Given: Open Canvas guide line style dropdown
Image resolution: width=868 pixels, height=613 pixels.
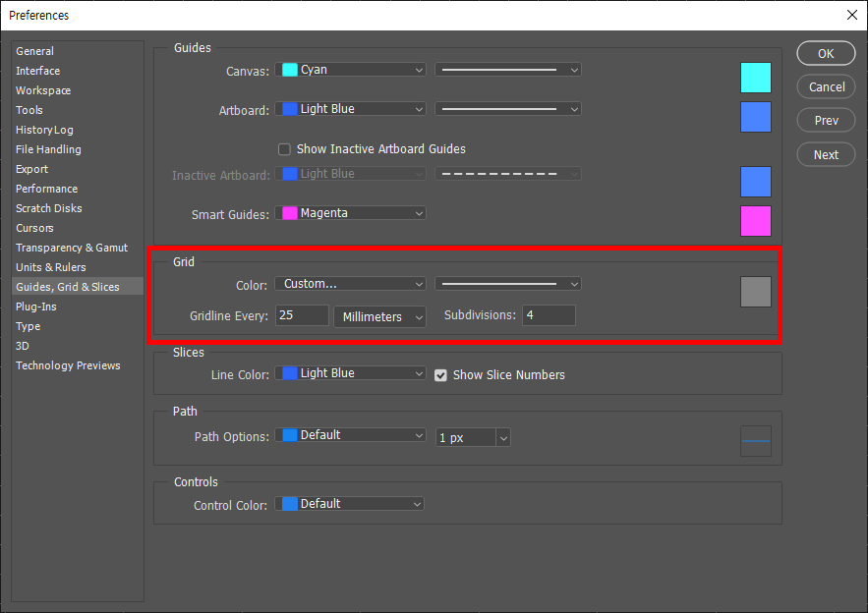Looking at the screenshot, I should click(x=508, y=70).
